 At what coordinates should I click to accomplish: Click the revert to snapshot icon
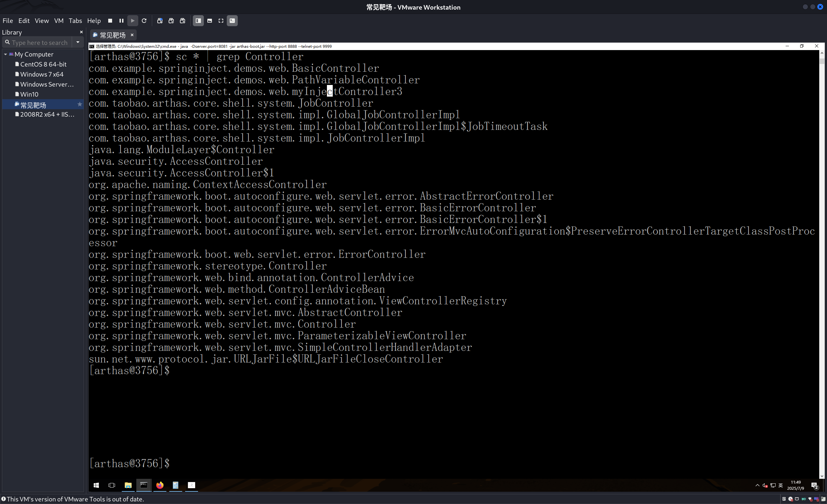tap(171, 21)
